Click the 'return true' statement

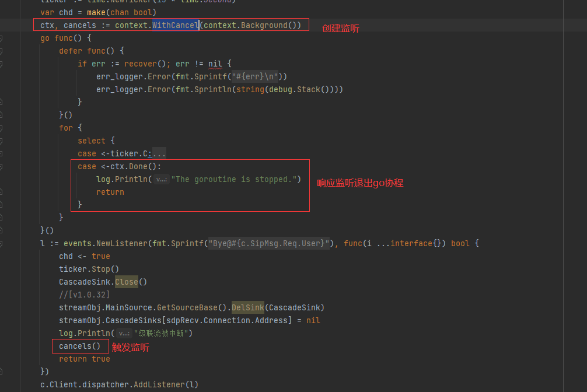click(85, 359)
